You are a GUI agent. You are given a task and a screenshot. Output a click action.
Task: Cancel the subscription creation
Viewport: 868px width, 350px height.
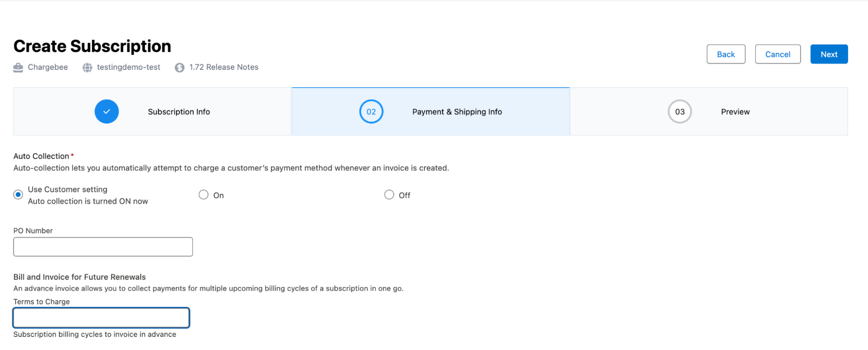778,54
